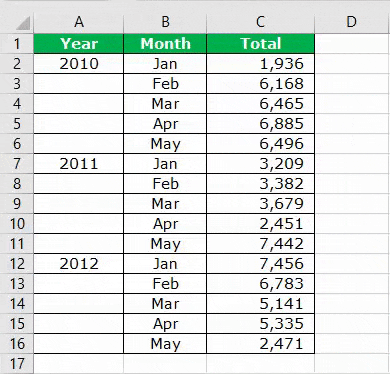The width and height of the screenshot is (390, 374).
Task: Click the Month header cell
Action: coord(165,44)
